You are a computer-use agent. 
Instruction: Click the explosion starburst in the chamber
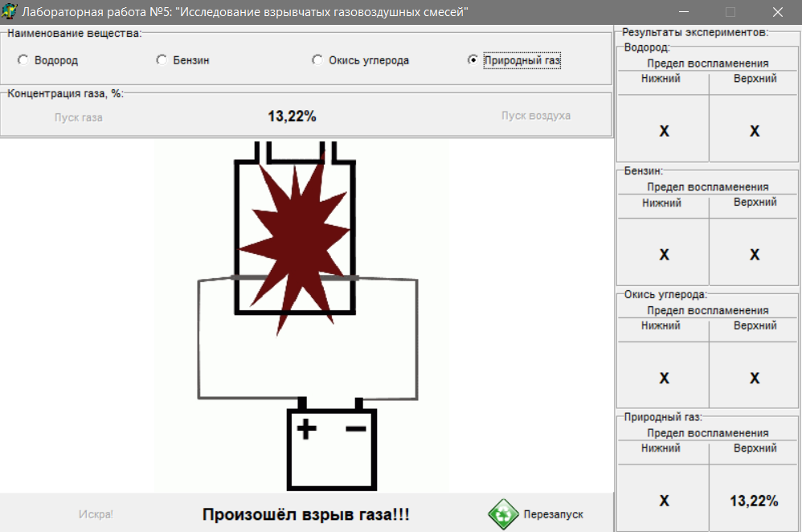295,243
